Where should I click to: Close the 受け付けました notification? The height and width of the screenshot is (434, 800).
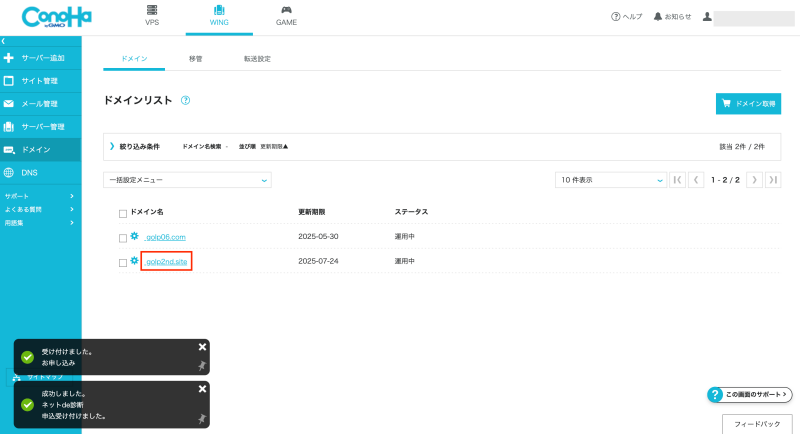coord(202,347)
